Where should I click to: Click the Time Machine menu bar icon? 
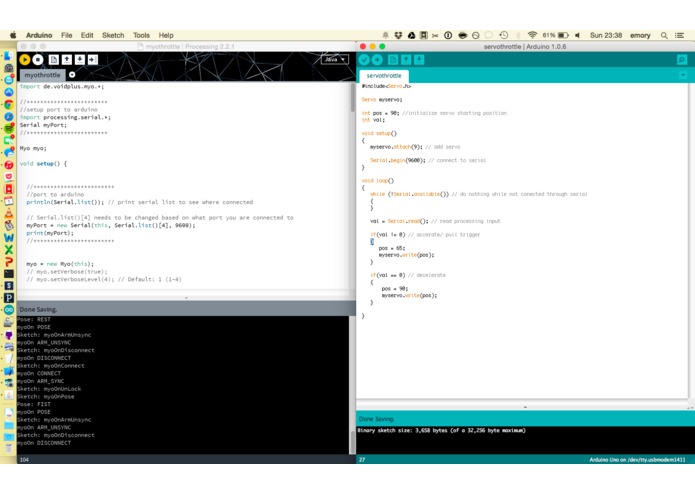[x=504, y=35]
